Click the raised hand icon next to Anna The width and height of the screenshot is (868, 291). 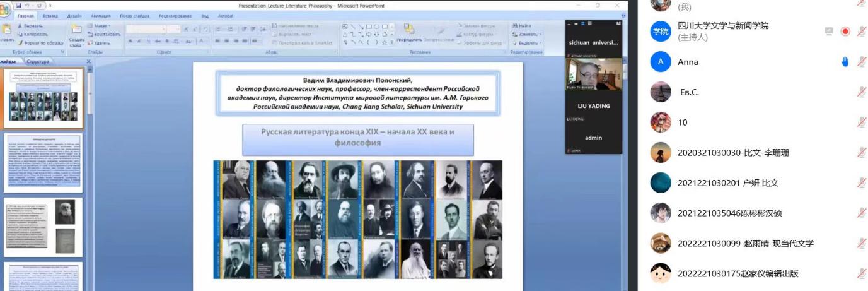point(845,62)
